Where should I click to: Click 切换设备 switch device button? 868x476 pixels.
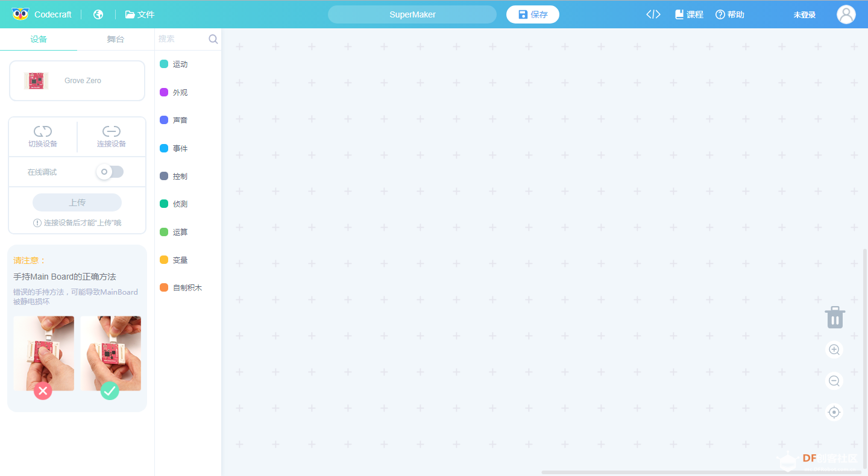[x=43, y=137]
